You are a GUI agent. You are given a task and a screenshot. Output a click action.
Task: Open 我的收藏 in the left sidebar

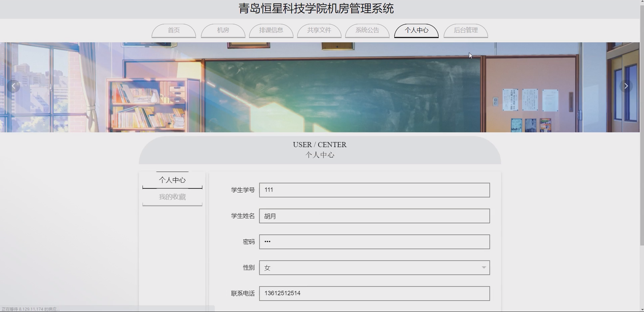pyautogui.click(x=172, y=197)
